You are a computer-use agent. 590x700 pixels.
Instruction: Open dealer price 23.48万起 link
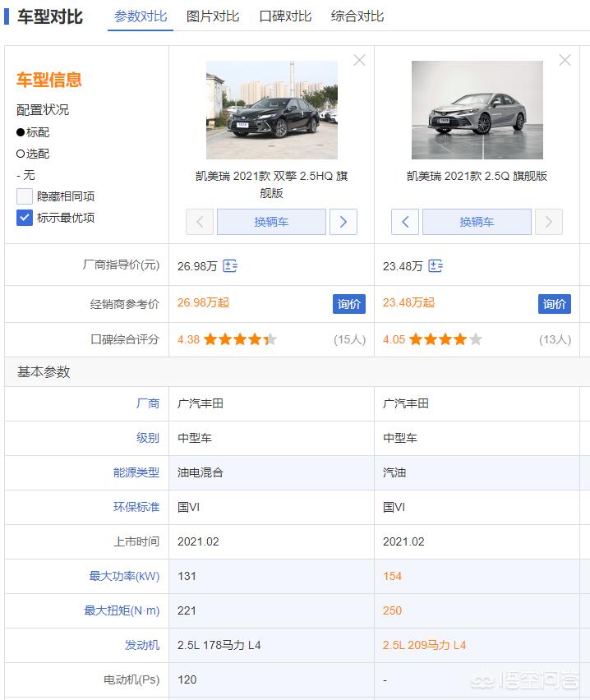tap(408, 302)
